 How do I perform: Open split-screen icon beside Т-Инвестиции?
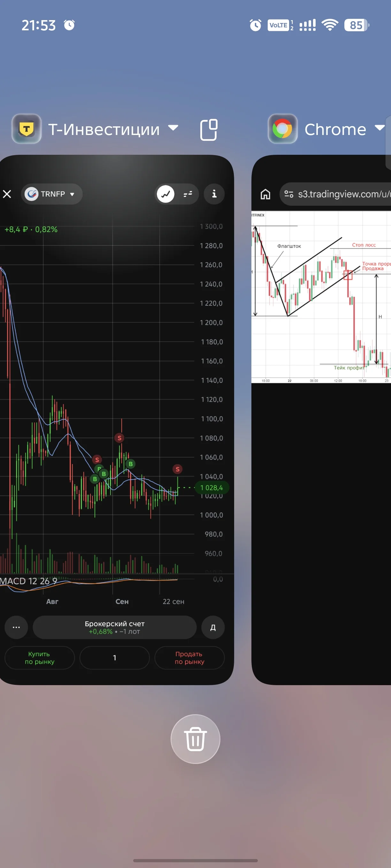[209, 129]
